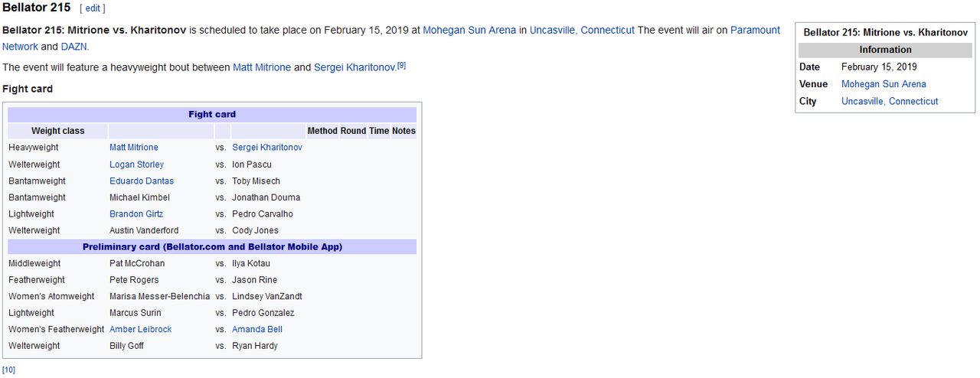The image size is (980, 378).
Task: Open Sergei Kharitonov link in fight card table
Action: [267, 148]
